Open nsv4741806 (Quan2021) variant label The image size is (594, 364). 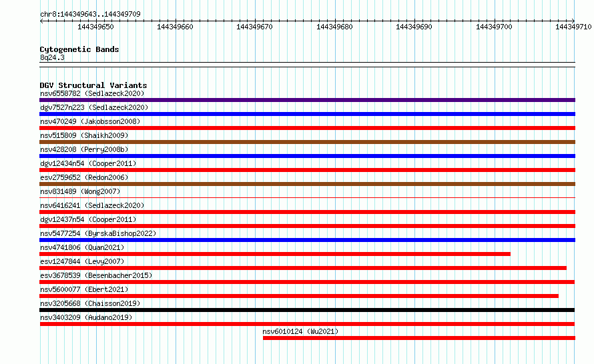(x=82, y=247)
